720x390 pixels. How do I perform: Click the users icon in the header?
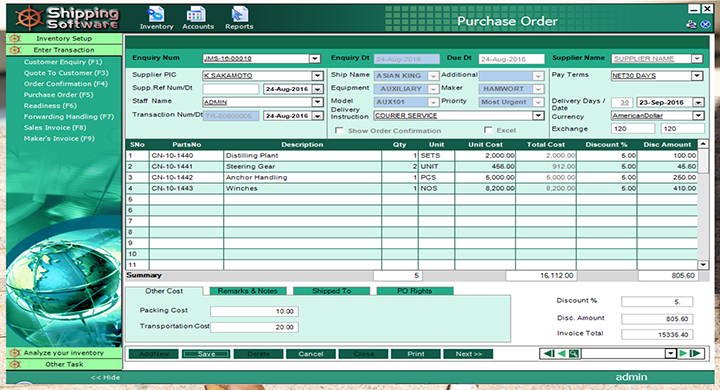(691, 24)
